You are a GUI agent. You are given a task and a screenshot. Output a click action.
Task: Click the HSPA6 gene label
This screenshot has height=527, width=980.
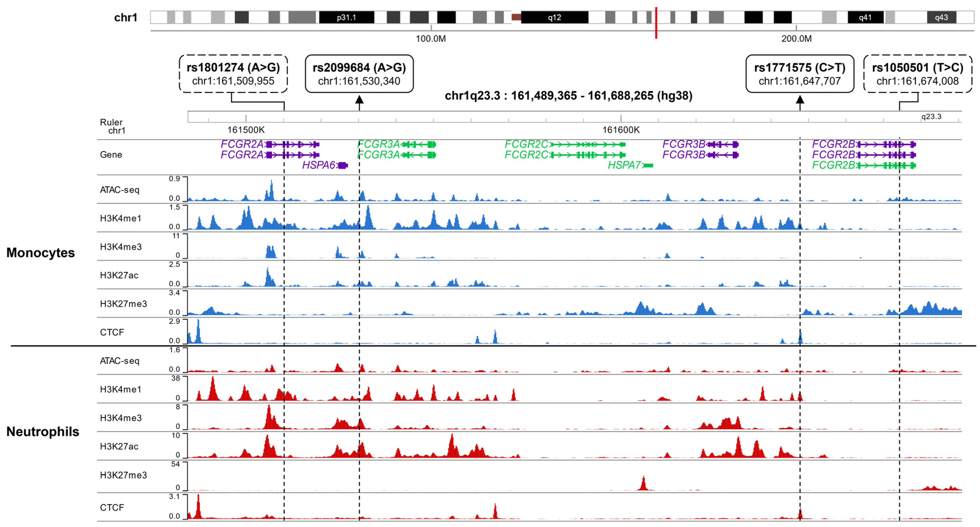click(x=319, y=165)
